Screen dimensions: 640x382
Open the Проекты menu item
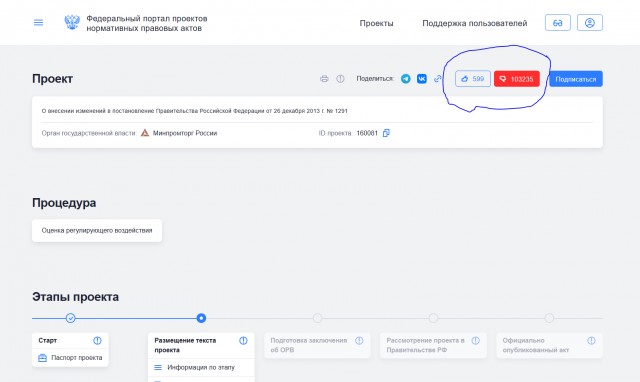click(x=376, y=23)
